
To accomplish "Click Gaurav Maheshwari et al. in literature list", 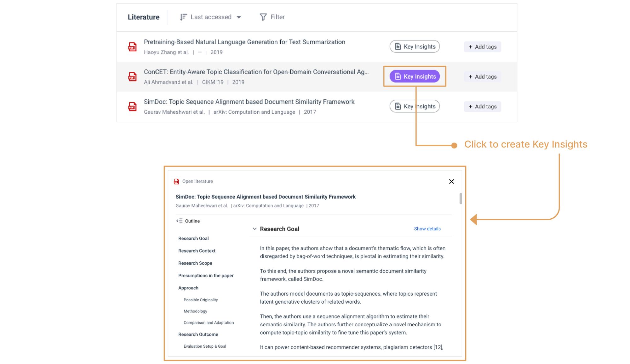I will point(174,112).
